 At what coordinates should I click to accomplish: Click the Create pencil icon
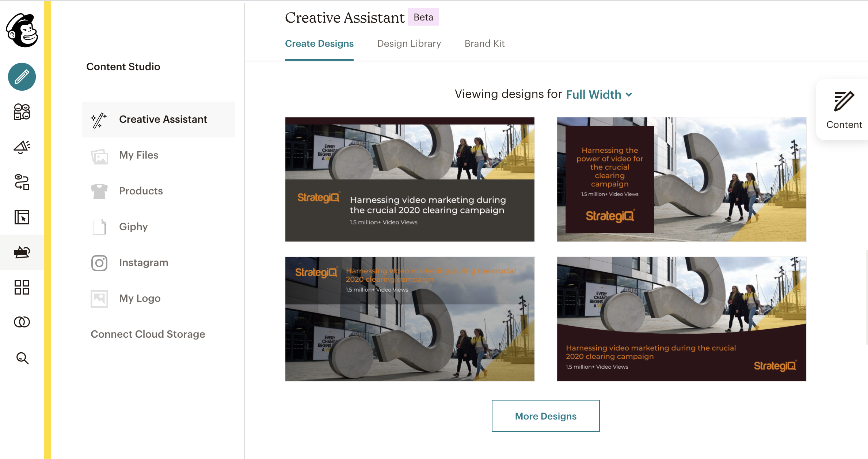[22, 77]
